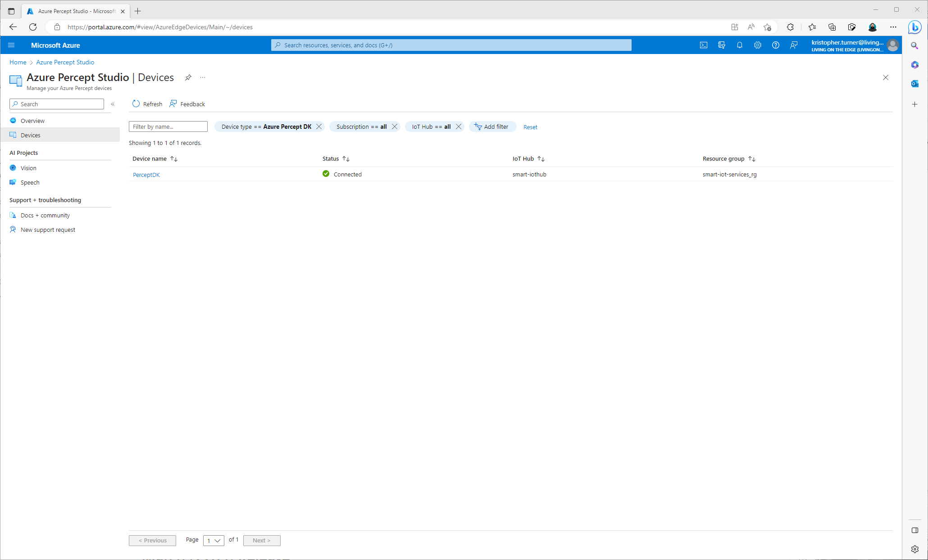Remove the IoT Hub filter
This screenshot has height=560, width=928.
(459, 126)
